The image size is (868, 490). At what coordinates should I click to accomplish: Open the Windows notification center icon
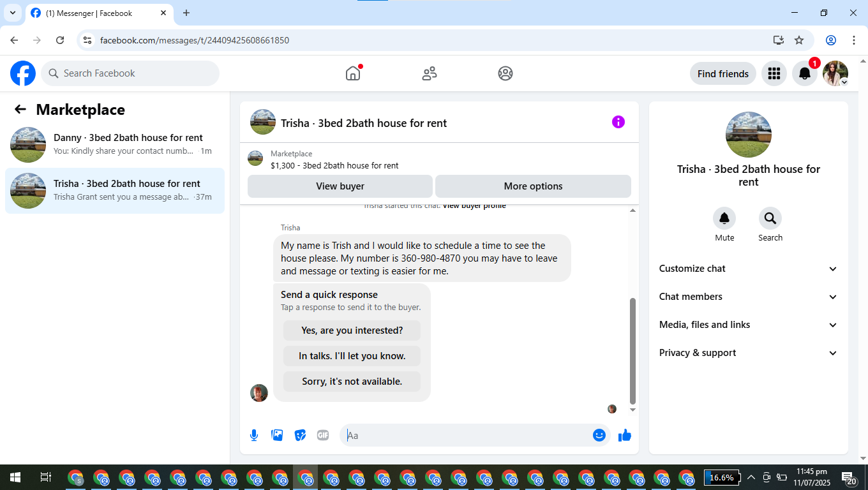coord(849,477)
